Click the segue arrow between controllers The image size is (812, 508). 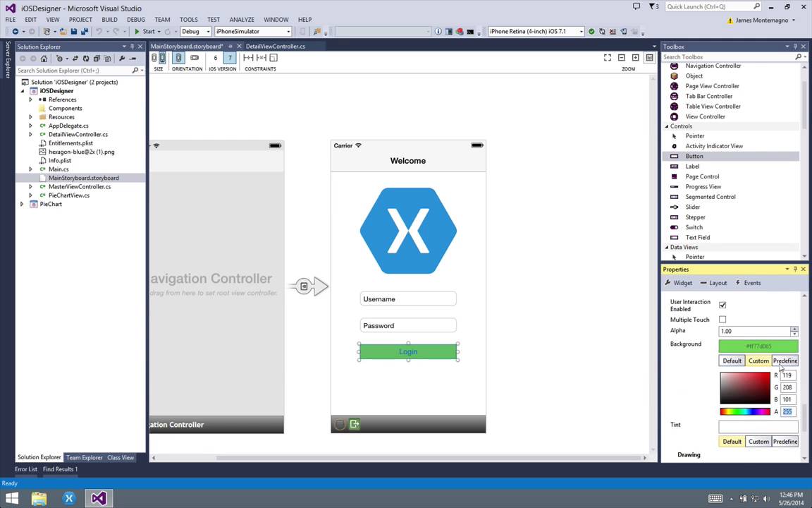pos(309,286)
